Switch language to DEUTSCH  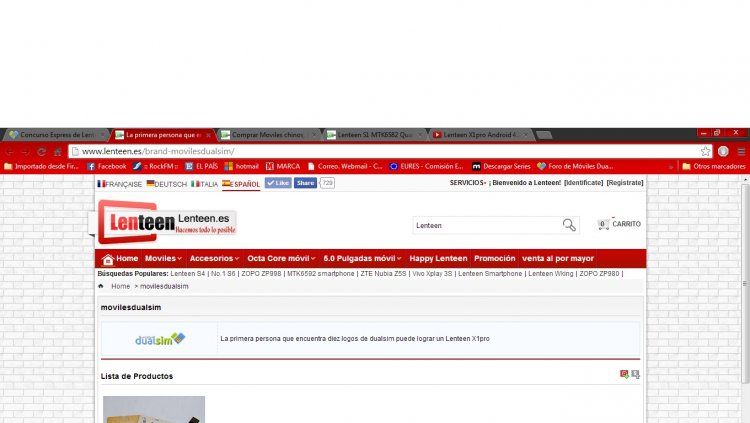[x=166, y=184]
